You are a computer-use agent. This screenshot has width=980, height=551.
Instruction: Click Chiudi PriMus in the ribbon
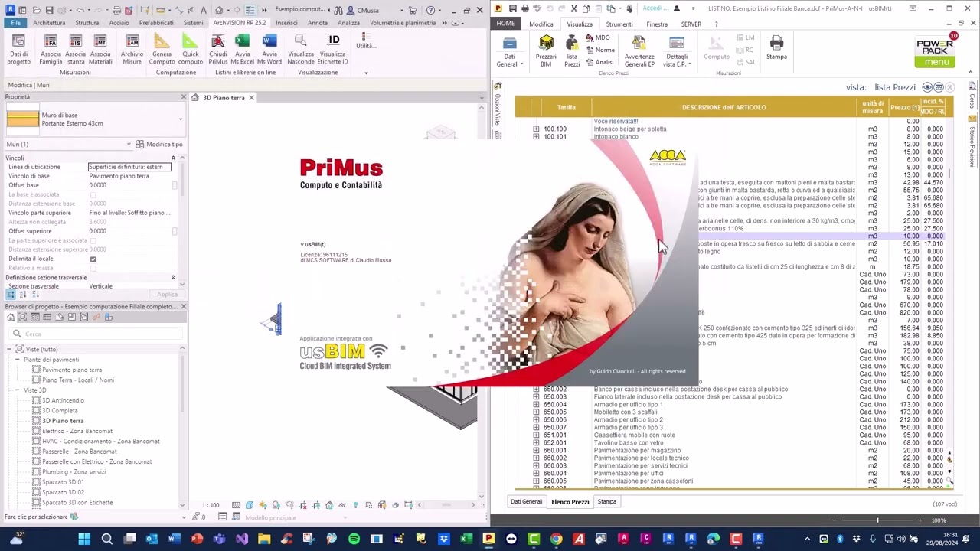coord(218,49)
